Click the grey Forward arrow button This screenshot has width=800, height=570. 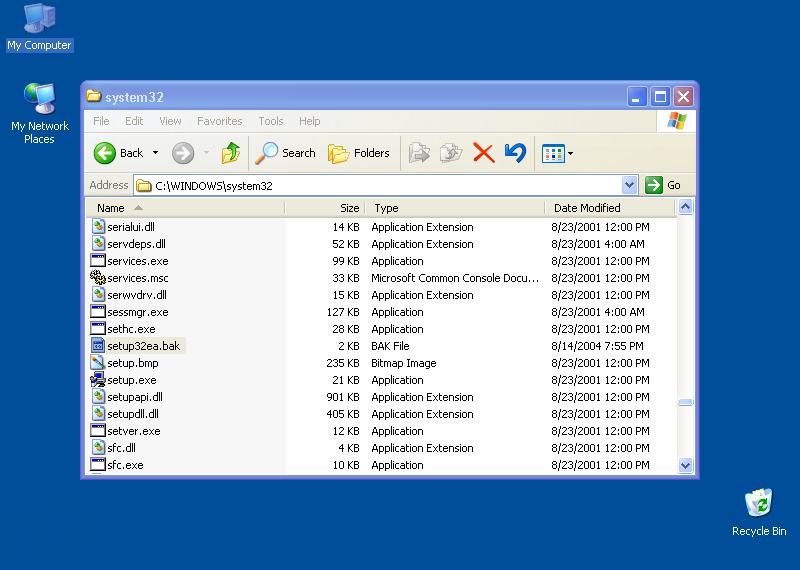[x=183, y=153]
